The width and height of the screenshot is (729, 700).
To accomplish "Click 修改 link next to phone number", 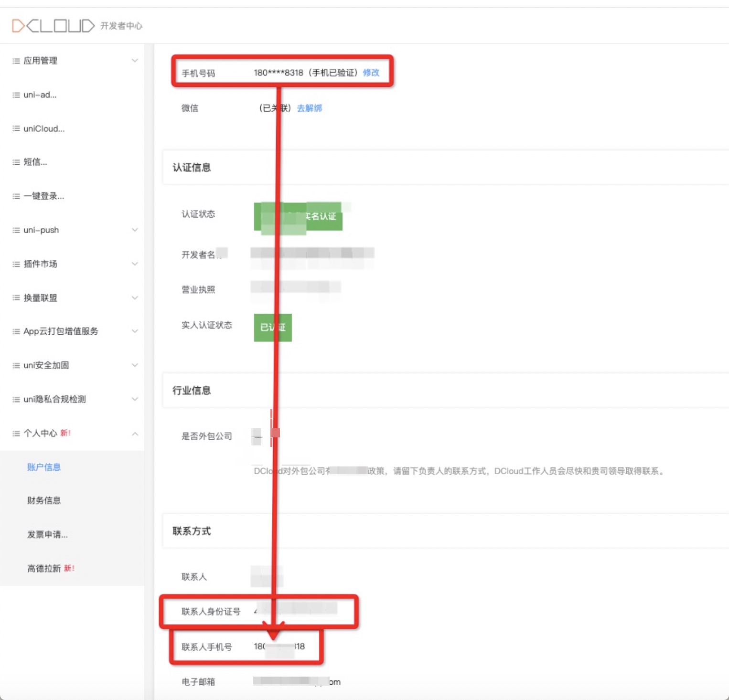I will click(371, 73).
